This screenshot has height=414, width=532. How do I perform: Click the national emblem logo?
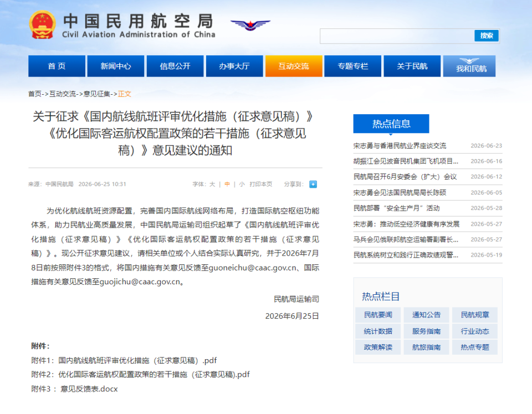[43, 25]
